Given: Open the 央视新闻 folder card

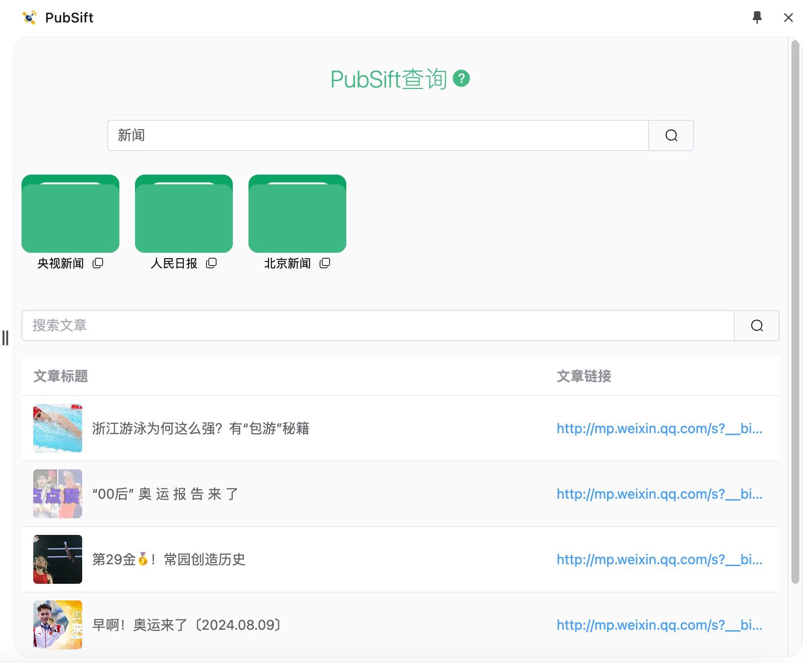Looking at the screenshot, I should click(70, 214).
